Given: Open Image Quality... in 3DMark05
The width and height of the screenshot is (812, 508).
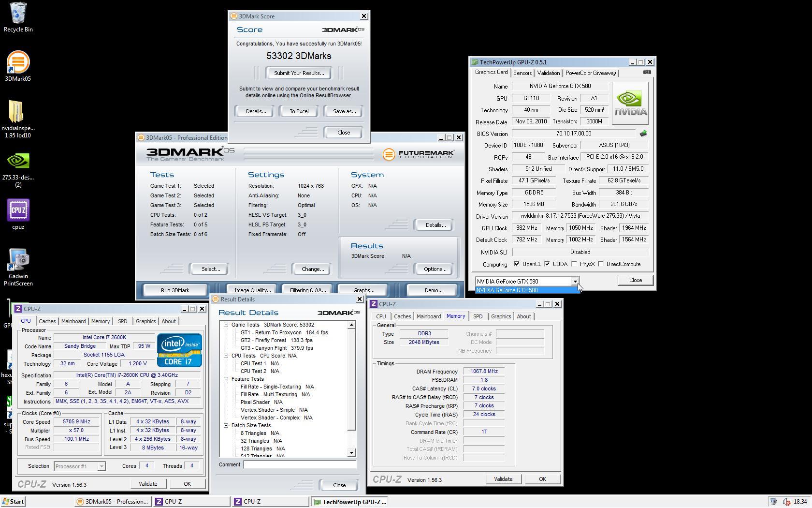Looking at the screenshot, I should coord(252,290).
